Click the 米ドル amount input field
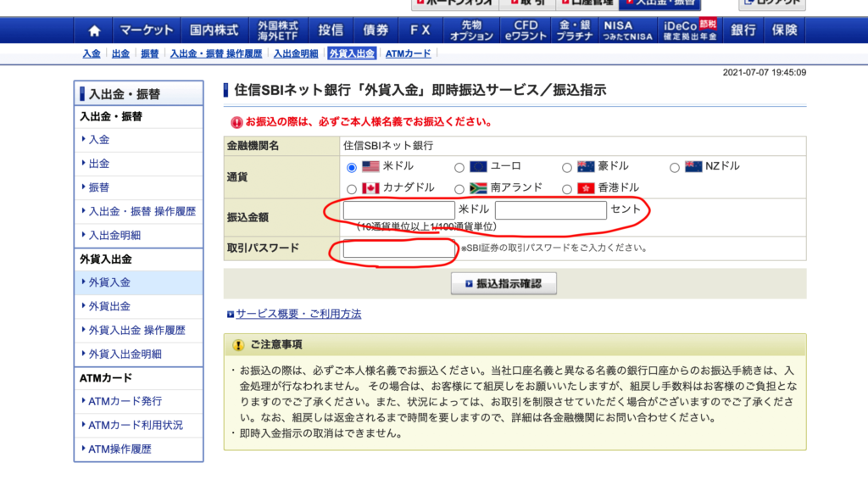Viewport: 868px width, 485px height. click(x=398, y=210)
